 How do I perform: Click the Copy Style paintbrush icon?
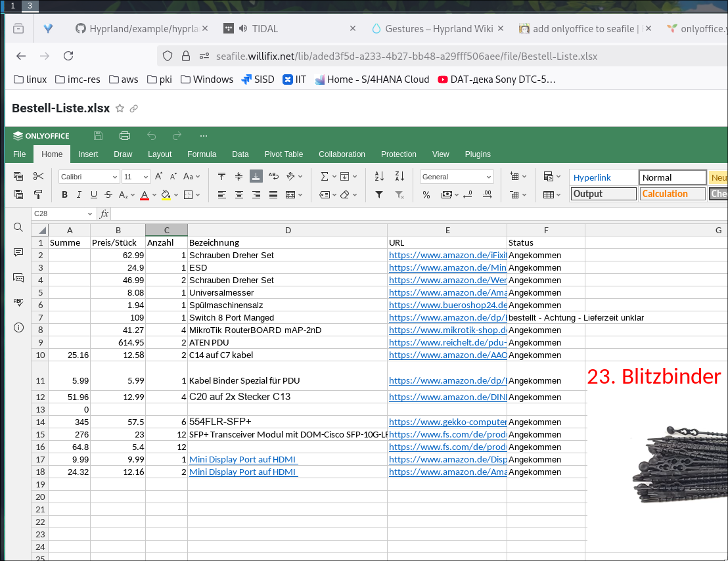click(x=38, y=194)
